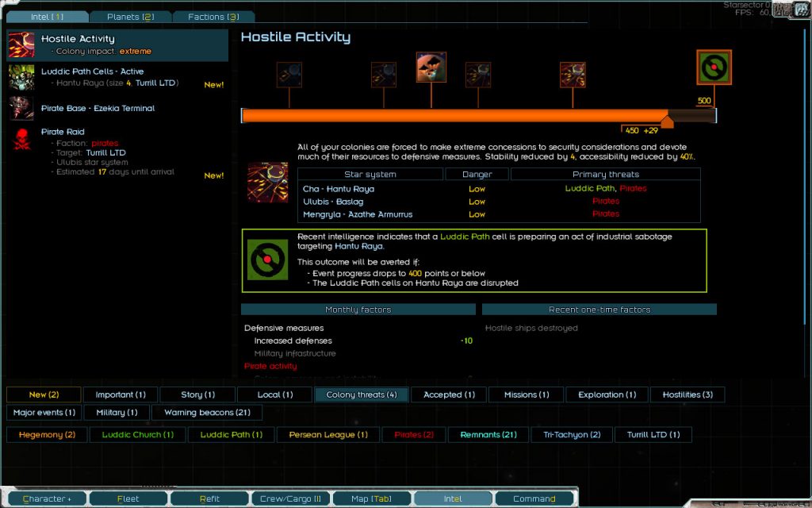Toggle the New (2) intel filter
Image resolution: width=812 pixels, height=508 pixels.
click(x=44, y=394)
